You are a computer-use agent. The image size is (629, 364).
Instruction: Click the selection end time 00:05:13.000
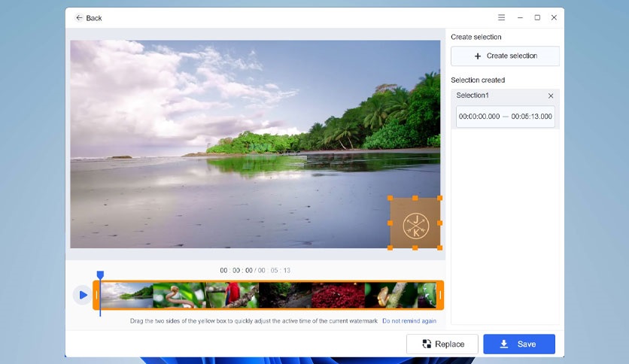click(x=531, y=117)
